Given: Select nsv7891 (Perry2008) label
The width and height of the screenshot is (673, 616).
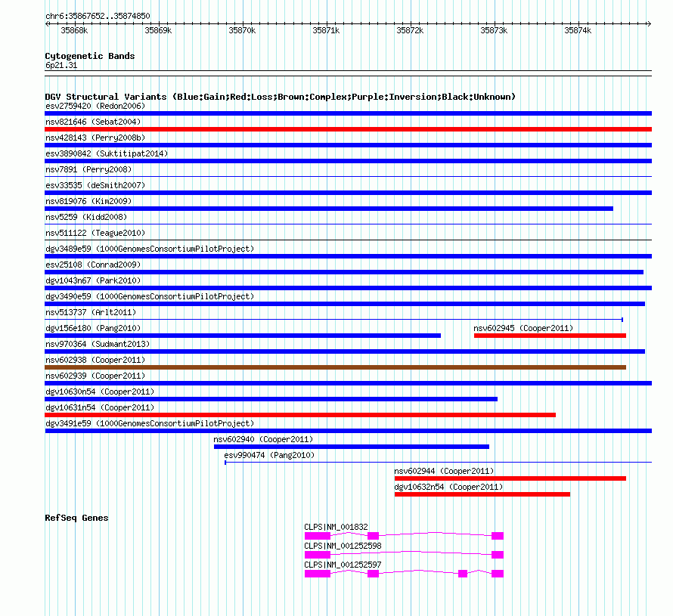Looking at the screenshot, I should [x=88, y=169].
